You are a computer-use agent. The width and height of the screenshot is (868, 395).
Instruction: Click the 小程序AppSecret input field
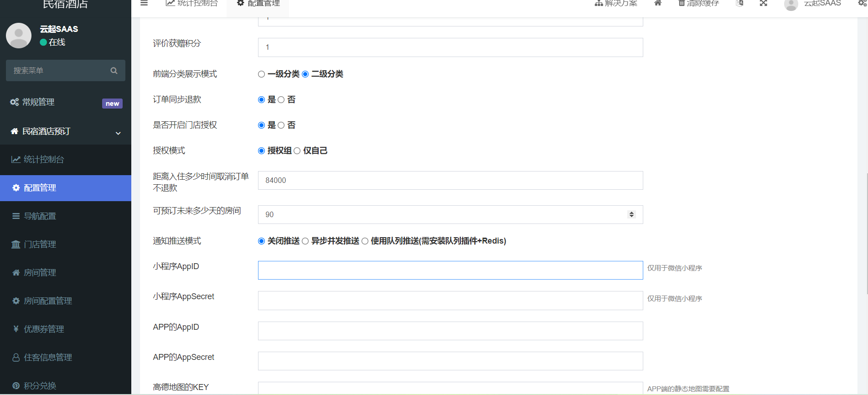[450, 301]
